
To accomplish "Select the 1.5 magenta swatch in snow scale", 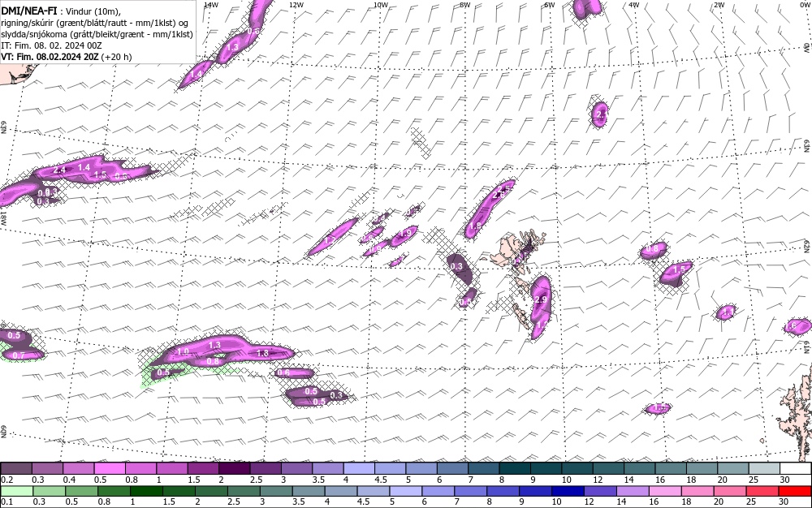I will click(204, 469).
